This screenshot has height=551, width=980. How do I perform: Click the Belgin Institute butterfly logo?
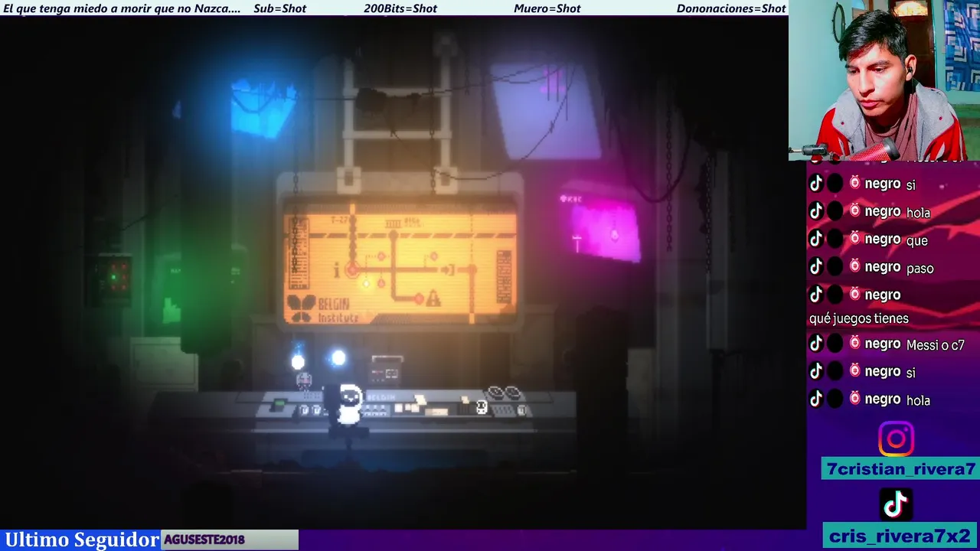[x=301, y=308]
